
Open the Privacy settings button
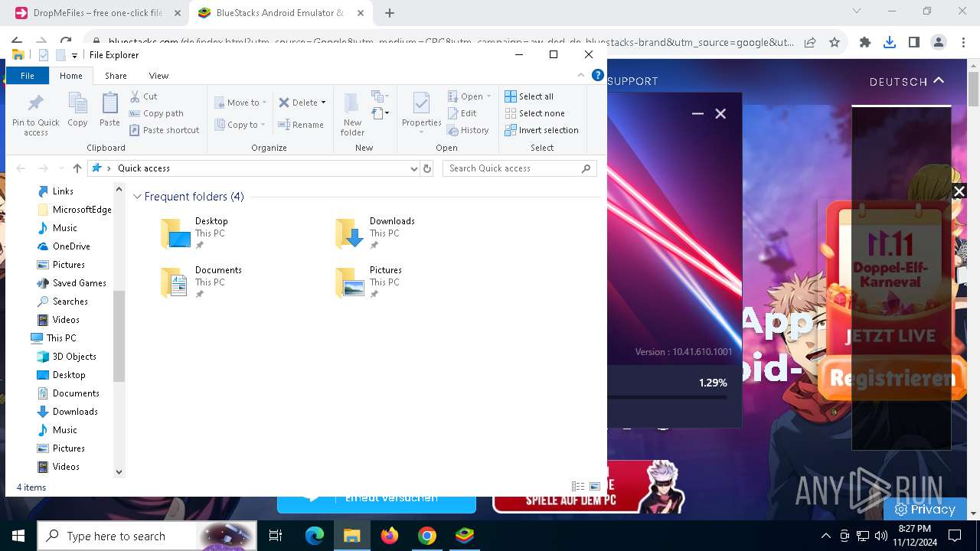(x=925, y=509)
